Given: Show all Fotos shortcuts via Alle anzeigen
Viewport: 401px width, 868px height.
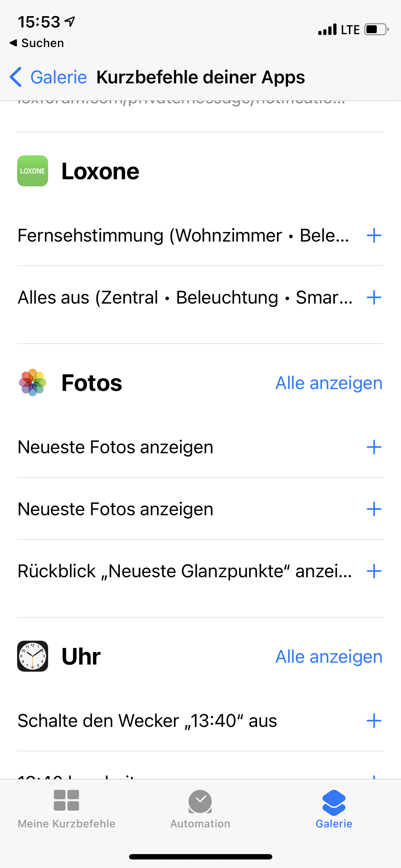Looking at the screenshot, I should point(329,383).
